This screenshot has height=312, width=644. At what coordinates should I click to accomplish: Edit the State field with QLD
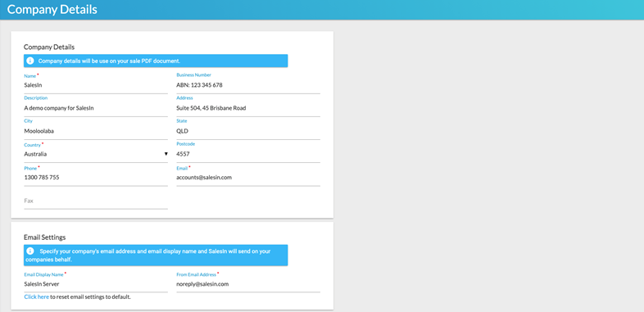[x=248, y=131]
